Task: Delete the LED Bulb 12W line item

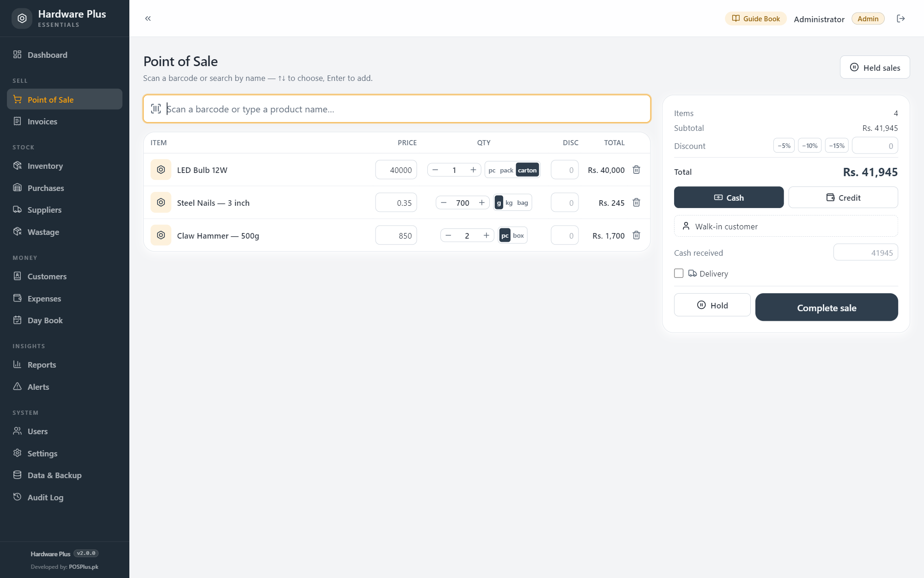Action: pos(636,170)
